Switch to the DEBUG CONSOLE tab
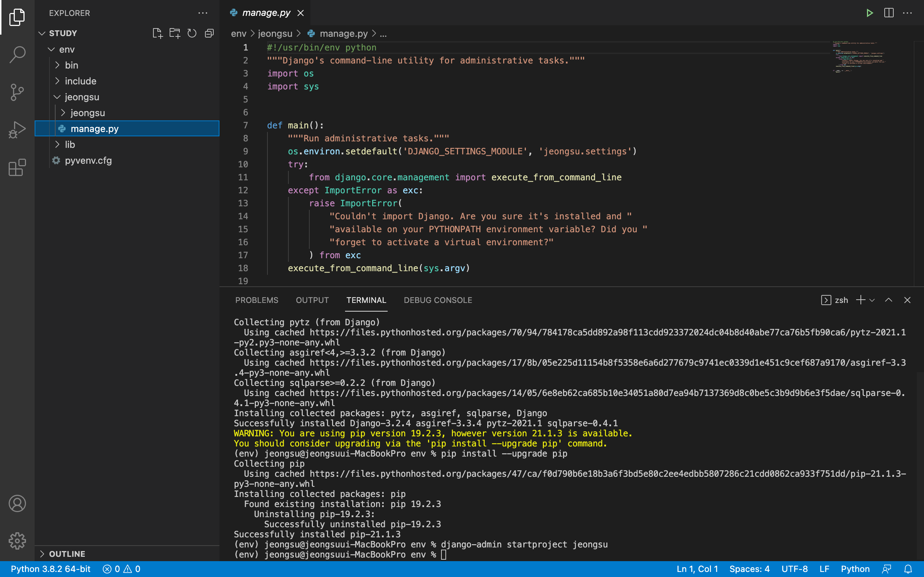Screen dimensions: 924x577 [437, 300]
